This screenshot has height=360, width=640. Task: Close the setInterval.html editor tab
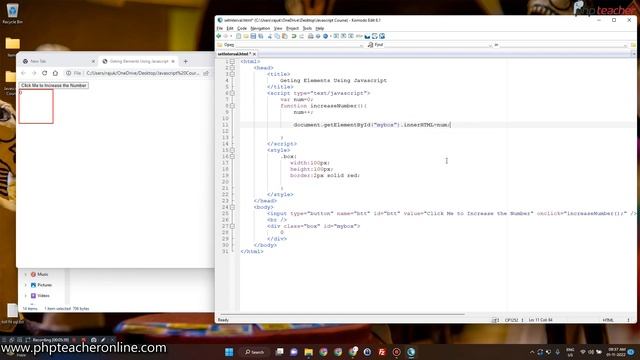[x=254, y=54]
